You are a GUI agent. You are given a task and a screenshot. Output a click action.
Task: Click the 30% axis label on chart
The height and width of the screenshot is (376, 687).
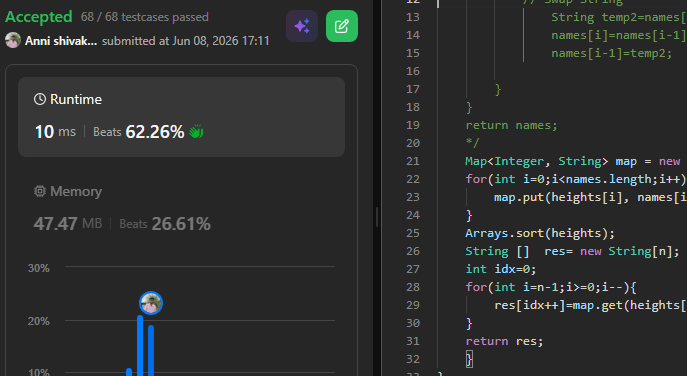(39, 268)
